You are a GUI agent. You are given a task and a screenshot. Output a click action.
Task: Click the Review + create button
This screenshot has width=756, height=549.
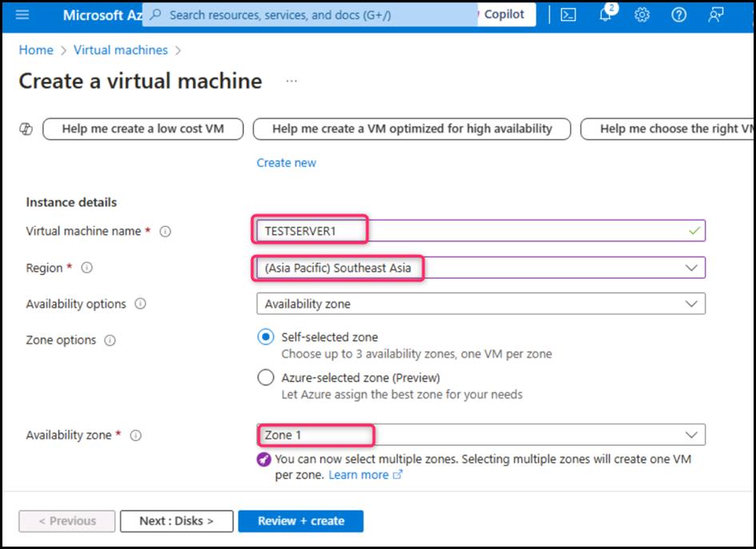[x=300, y=521]
